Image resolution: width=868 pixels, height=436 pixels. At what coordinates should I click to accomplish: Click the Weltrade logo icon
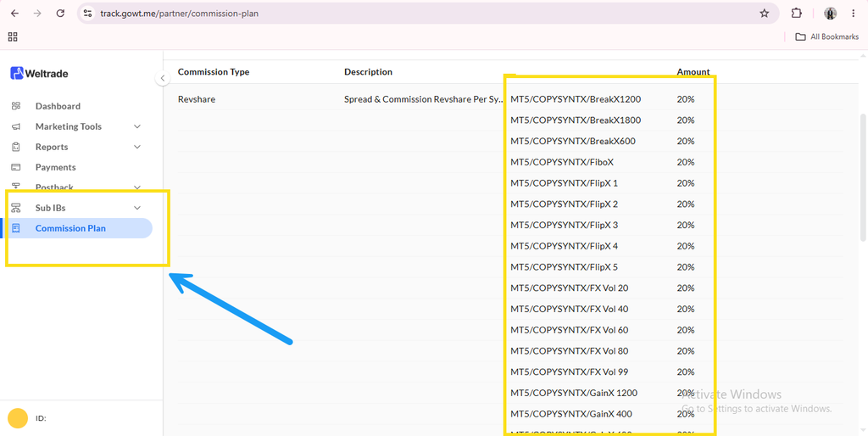[x=17, y=73]
